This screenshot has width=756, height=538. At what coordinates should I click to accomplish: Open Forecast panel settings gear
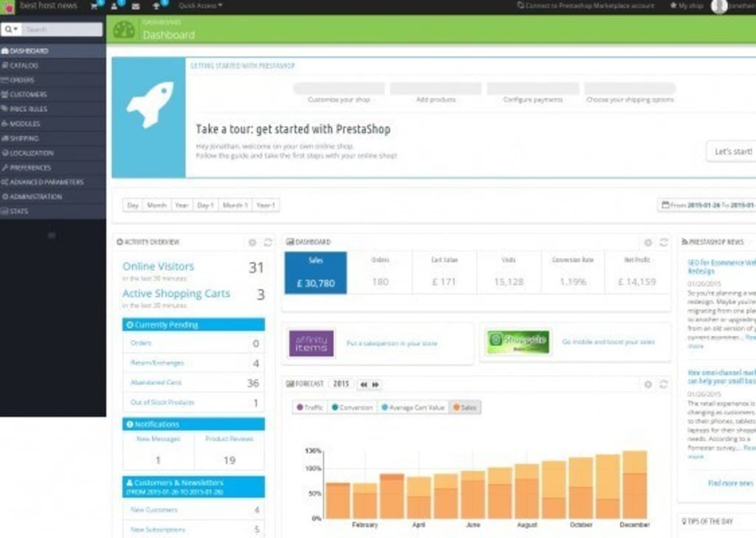point(648,384)
